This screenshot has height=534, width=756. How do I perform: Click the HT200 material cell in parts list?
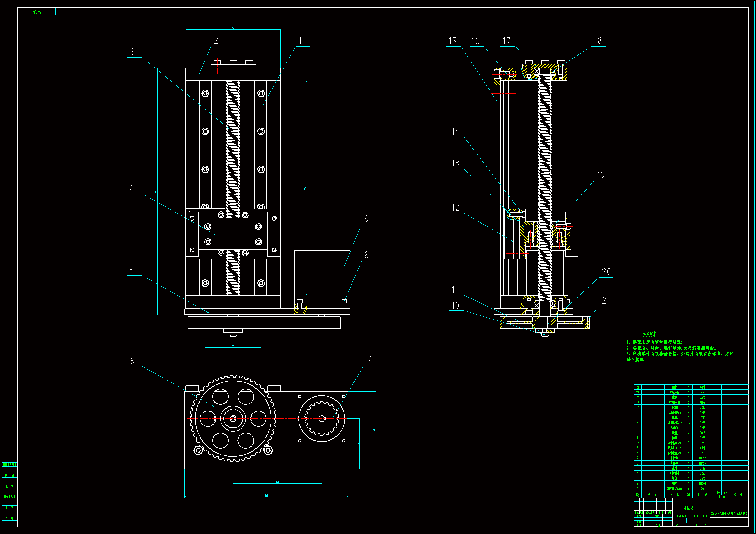click(x=702, y=484)
